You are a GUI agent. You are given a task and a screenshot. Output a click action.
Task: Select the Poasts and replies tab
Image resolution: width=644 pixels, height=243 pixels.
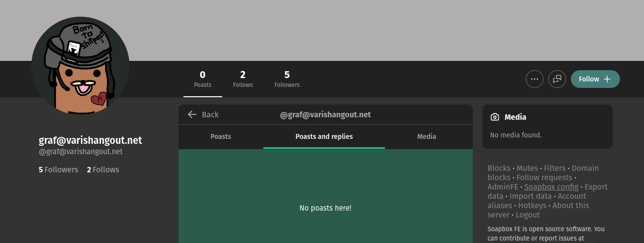tap(324, 136)
